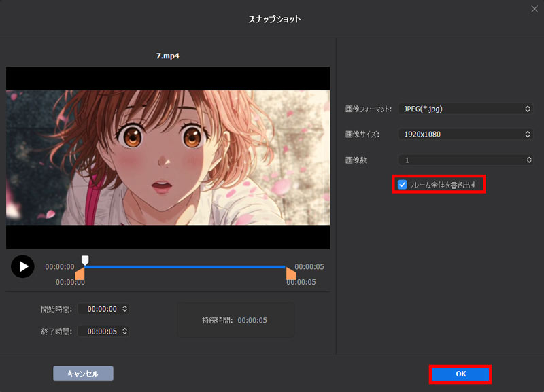Select the left orange trim start handle

click(80, 273)
